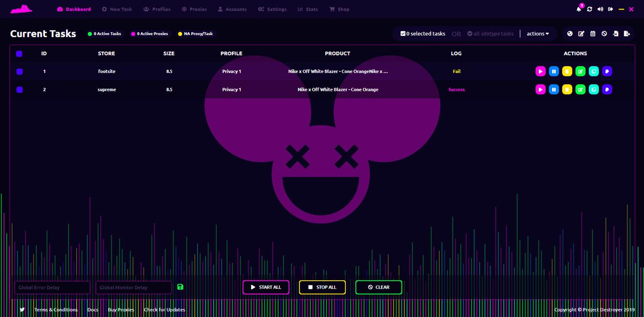Click the CLEAR button
This screenshot has width=644, height=317.
(378, 287)
